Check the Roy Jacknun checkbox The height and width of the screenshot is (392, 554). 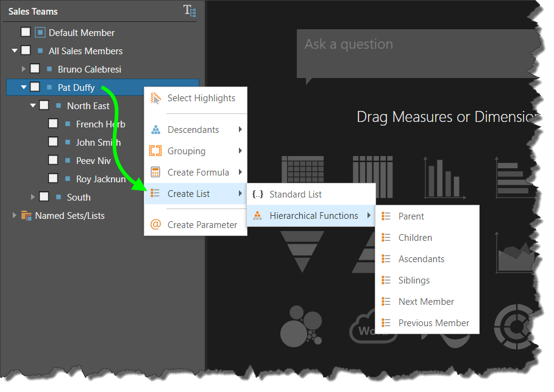53,178
